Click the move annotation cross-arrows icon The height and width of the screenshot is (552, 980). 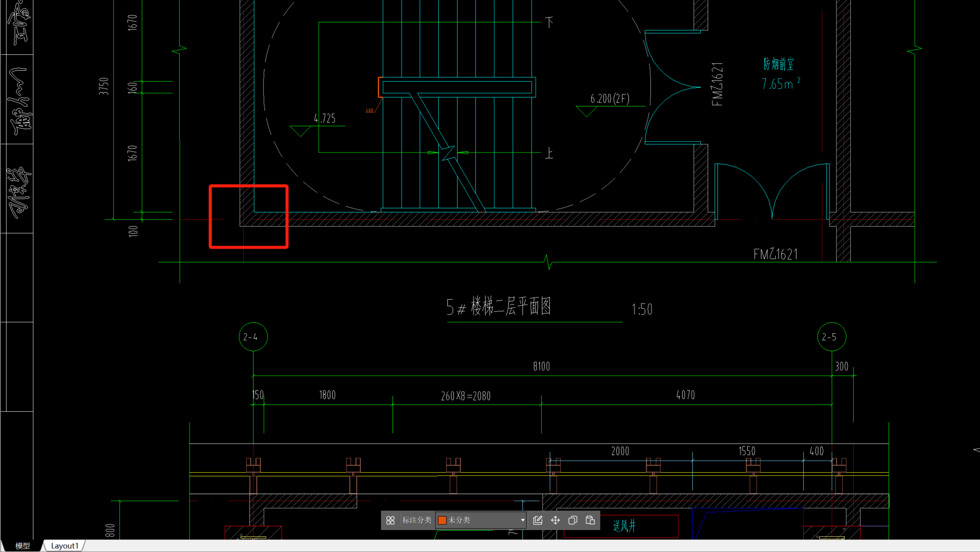click(555, 520)
